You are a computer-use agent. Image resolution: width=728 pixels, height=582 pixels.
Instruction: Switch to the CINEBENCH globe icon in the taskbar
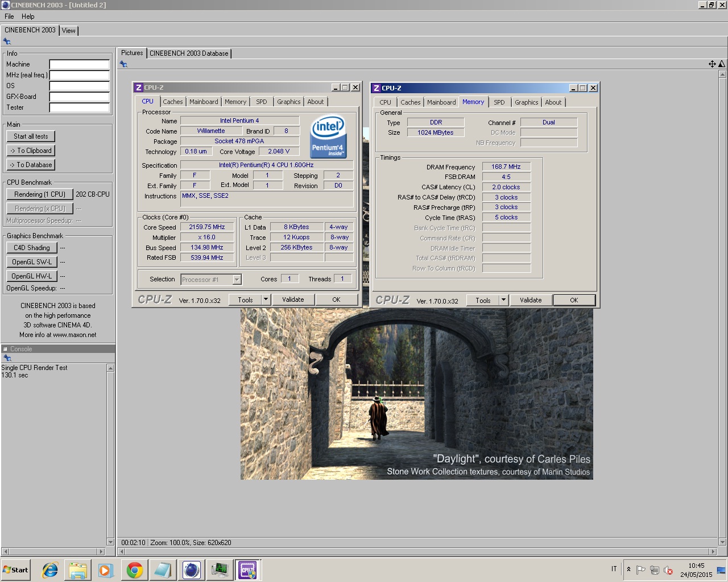point(191,570)
